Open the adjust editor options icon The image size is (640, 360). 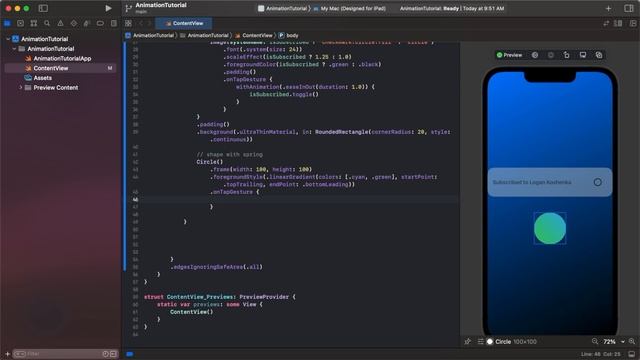coord(618,23)
